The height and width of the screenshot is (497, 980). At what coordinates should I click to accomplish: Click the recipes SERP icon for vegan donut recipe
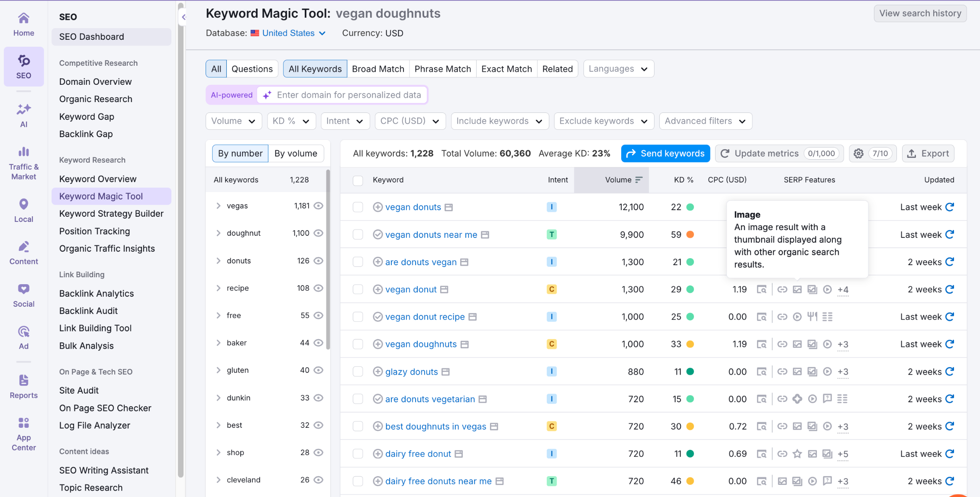click(x=812, y=317)
